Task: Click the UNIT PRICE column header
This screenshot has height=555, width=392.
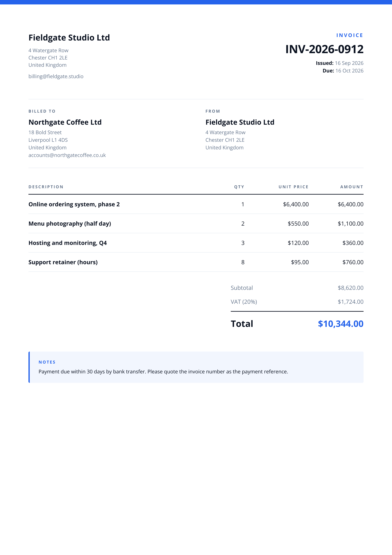Action: click(x=294, y=187)
